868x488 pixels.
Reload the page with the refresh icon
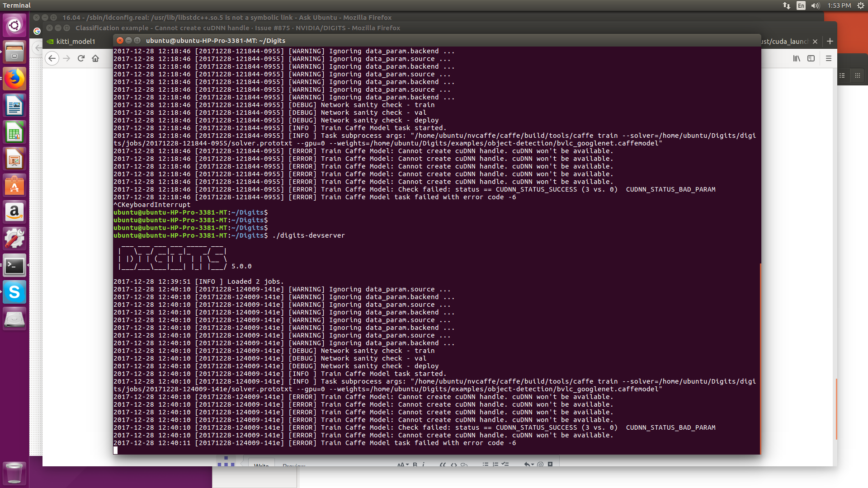point(81,58)
